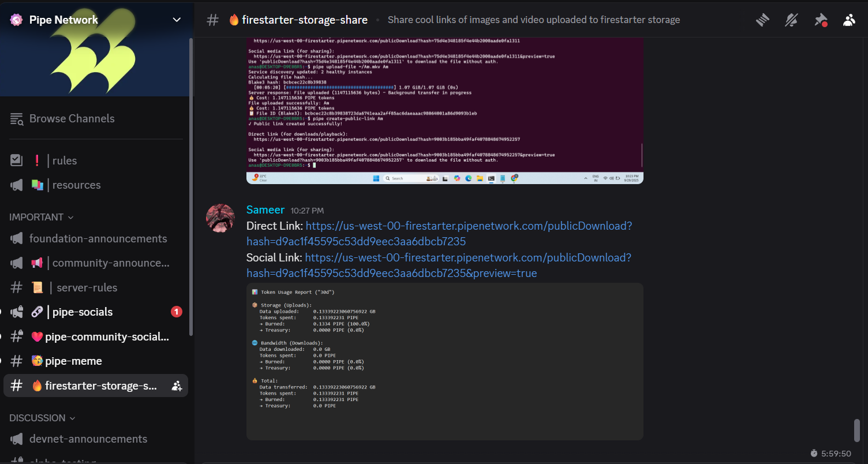
Task: Collapse the IMPORTANT channel category
Action: tap(42, 217)
